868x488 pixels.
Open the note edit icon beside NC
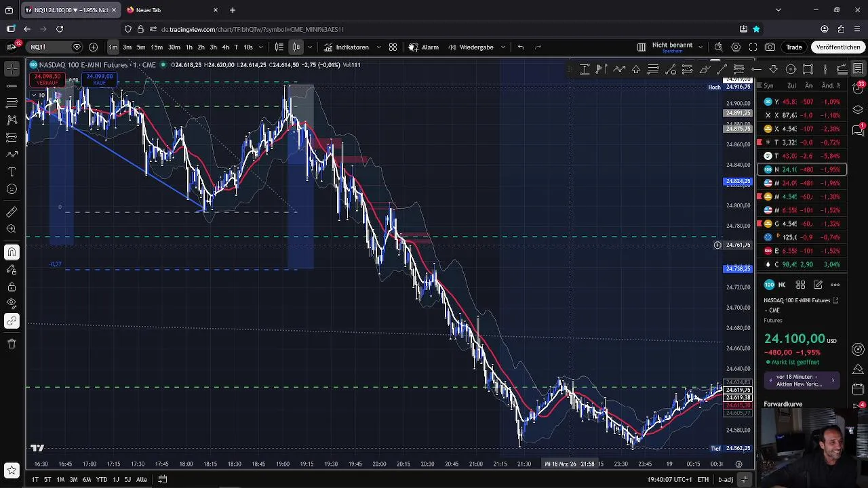818,285
